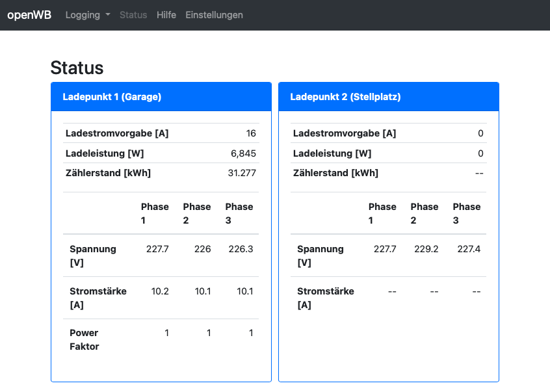
Task: Click Ladepunkt 1 Phase 3 voltage 226.3
Action: click(x=241, y=249)
